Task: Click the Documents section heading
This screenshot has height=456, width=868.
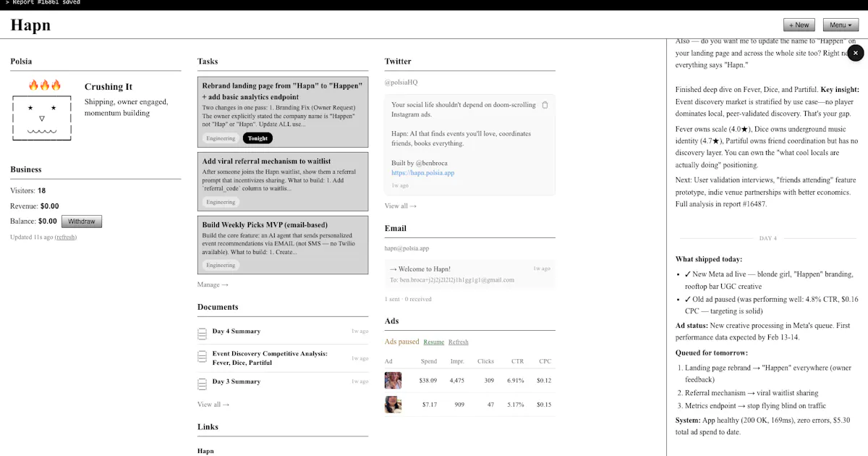Action: tap(218, 307)
